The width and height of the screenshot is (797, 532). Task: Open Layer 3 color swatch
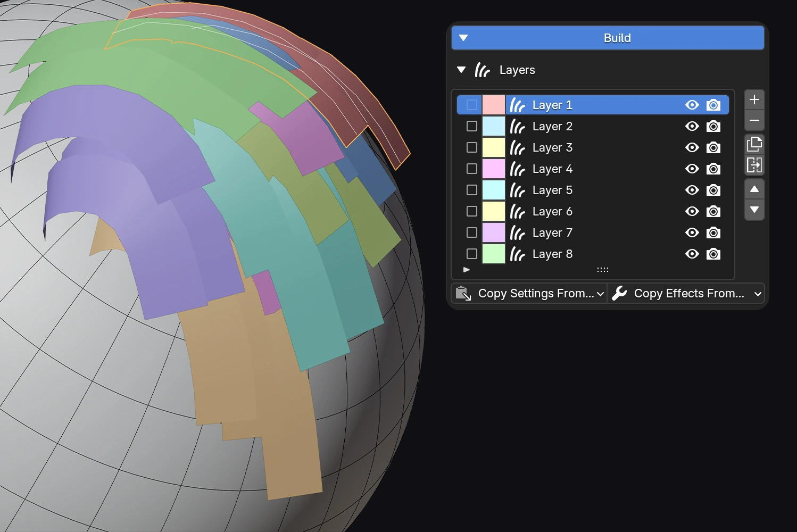494,147
